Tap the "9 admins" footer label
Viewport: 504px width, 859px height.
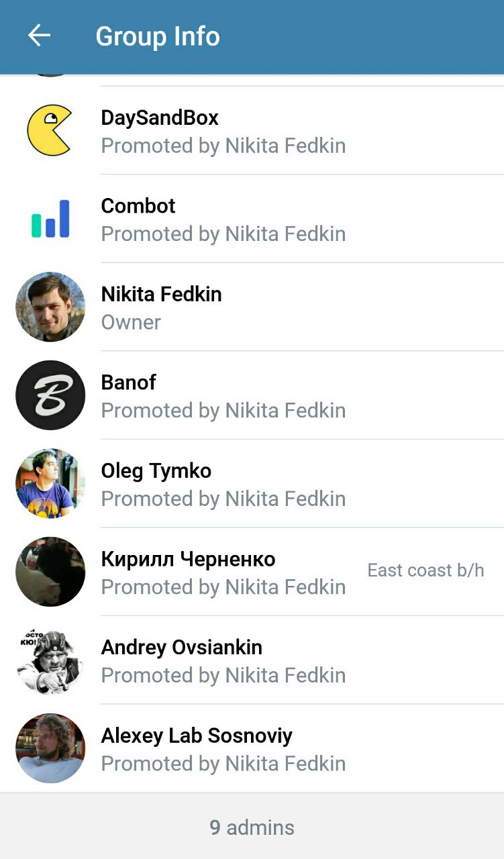pos(252,827)
